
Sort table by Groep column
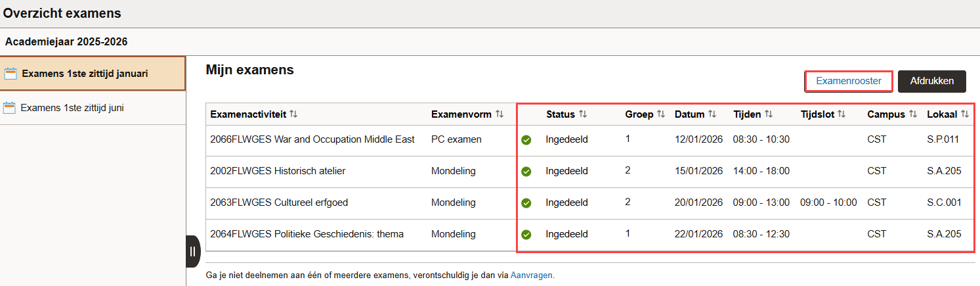[x=661, y=114]
